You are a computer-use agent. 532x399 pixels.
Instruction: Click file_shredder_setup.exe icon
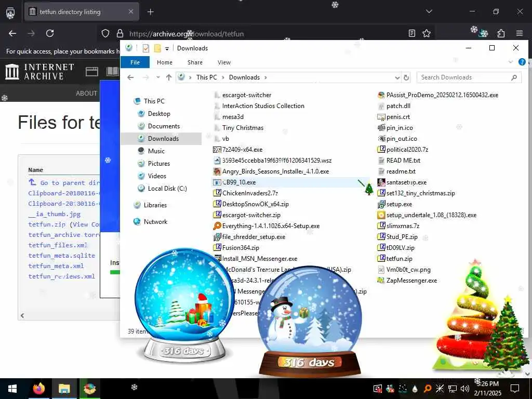pos(217,237)
